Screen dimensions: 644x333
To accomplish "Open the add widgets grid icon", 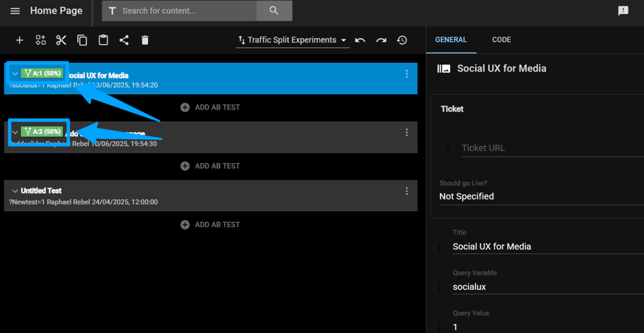I will (40, 40).
